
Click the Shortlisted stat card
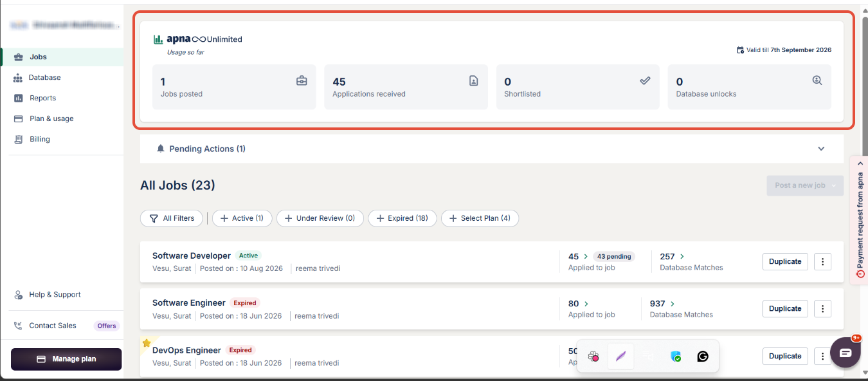(577, 87)
